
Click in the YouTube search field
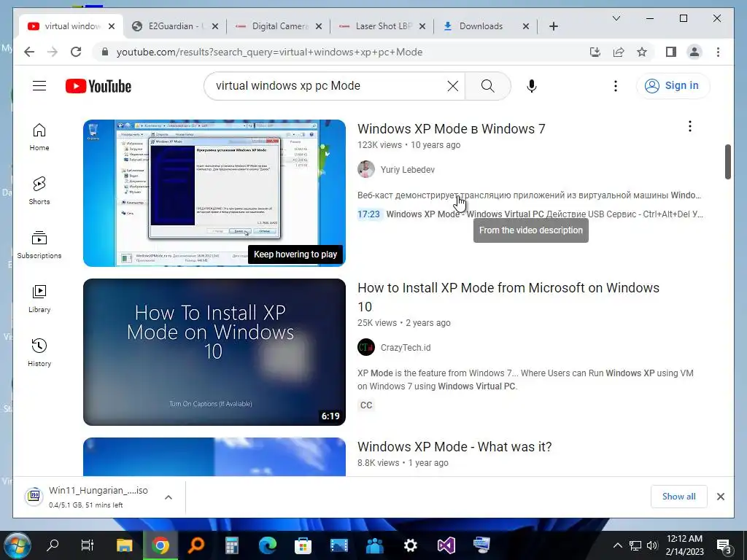[329, 86]
